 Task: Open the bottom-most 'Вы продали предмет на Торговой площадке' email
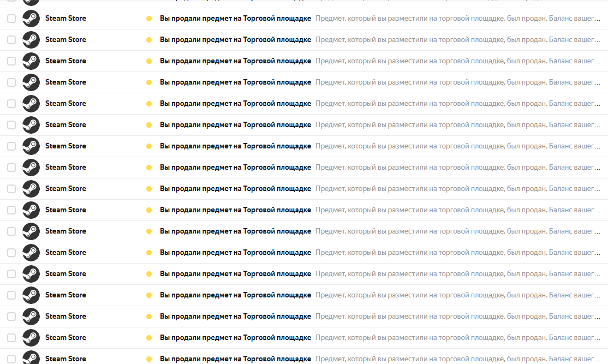(235, 359)
